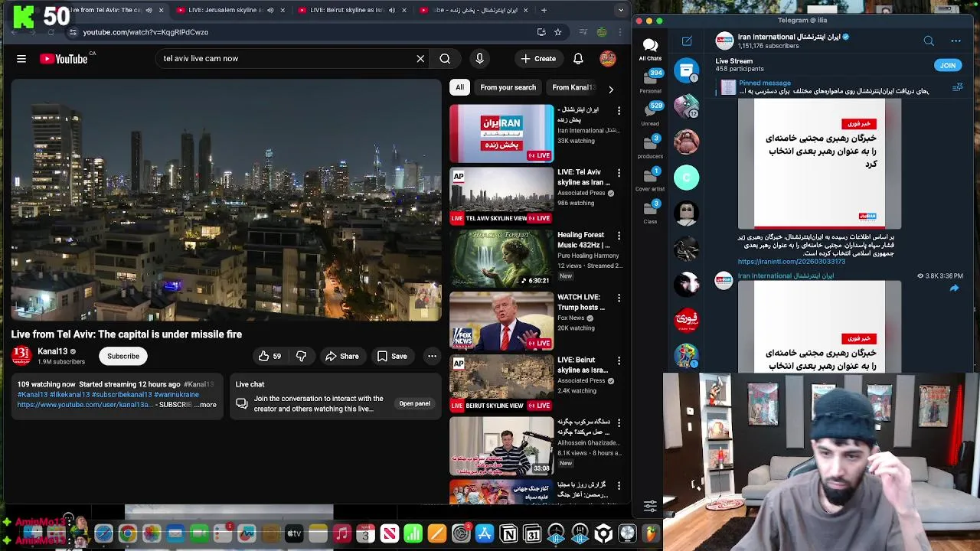Open YouTube notifications bell
Image resolution: width=980 pixels, height=551 pixels.
[578, 59]
